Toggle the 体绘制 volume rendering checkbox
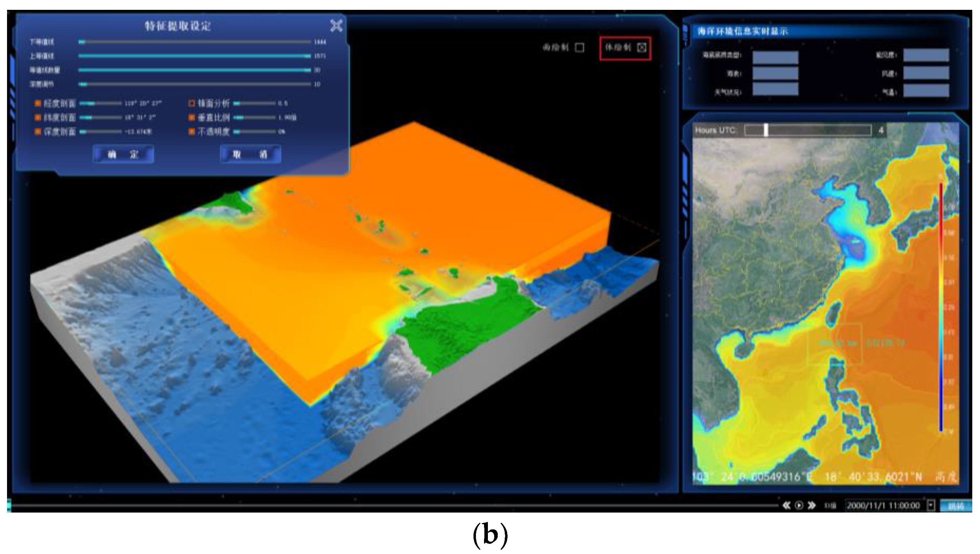Screen dimensions: 980x554 [x=642, y=47]
